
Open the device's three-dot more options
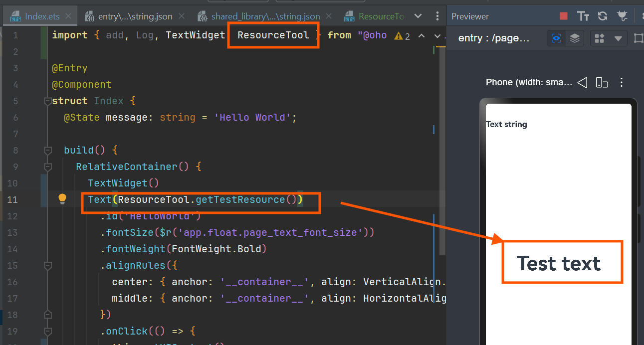click(622, 82)
